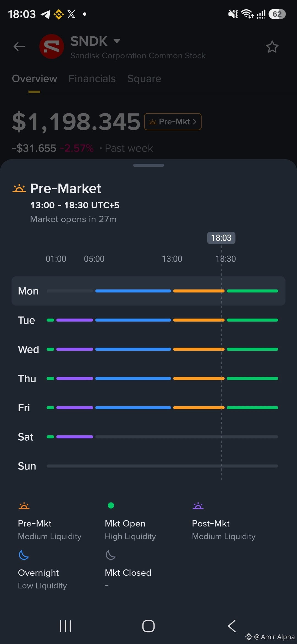
Task: Open the Square tab
Action: click(144, 79)
